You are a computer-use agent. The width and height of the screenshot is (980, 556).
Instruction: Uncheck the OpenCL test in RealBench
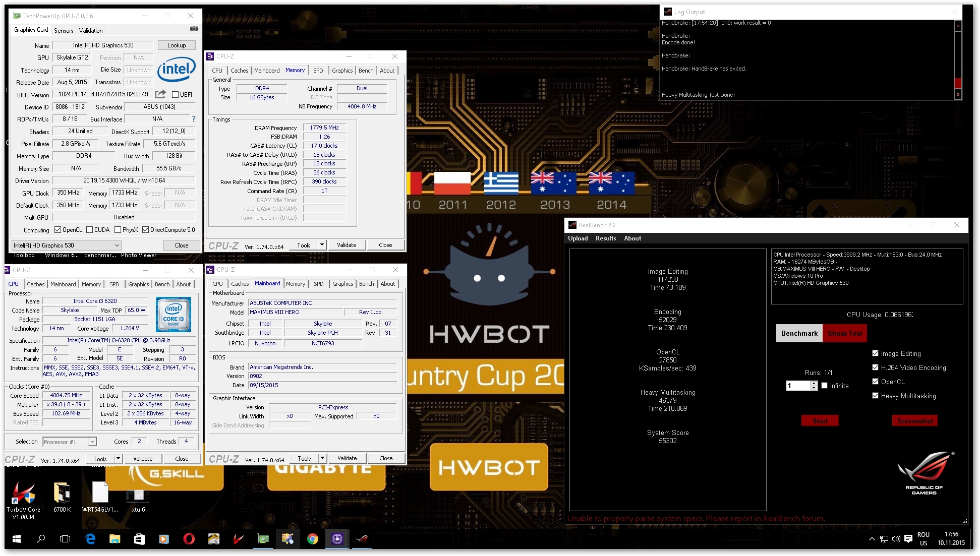[876, 382]
